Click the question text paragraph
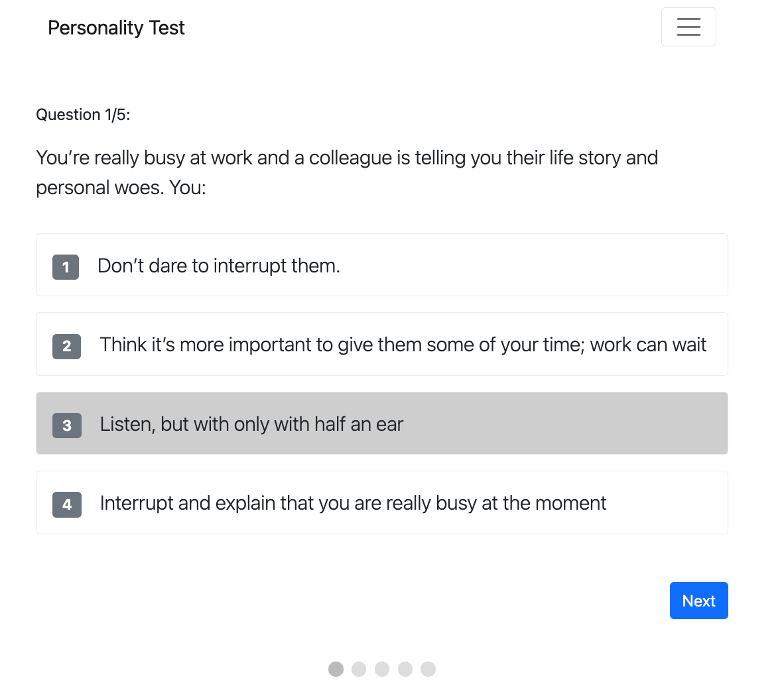The image size is (784, 696). pos(347,172)
